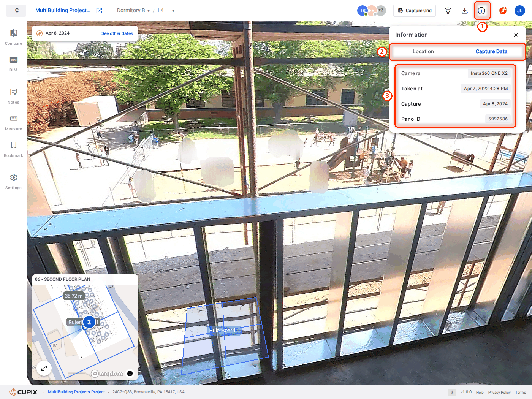This screenshot has height=399, width=532.
Task: Open project in new window icon
Action: tap(99, 11)
